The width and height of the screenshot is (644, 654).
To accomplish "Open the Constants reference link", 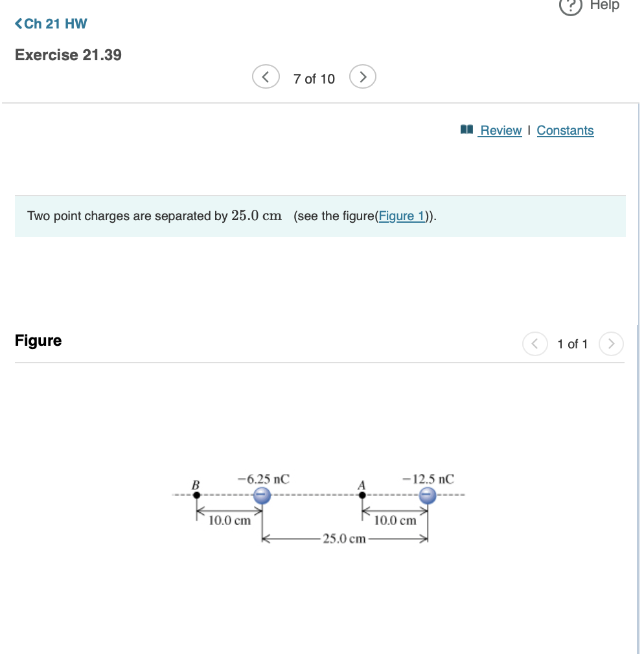I will click(x=565, y=130).
